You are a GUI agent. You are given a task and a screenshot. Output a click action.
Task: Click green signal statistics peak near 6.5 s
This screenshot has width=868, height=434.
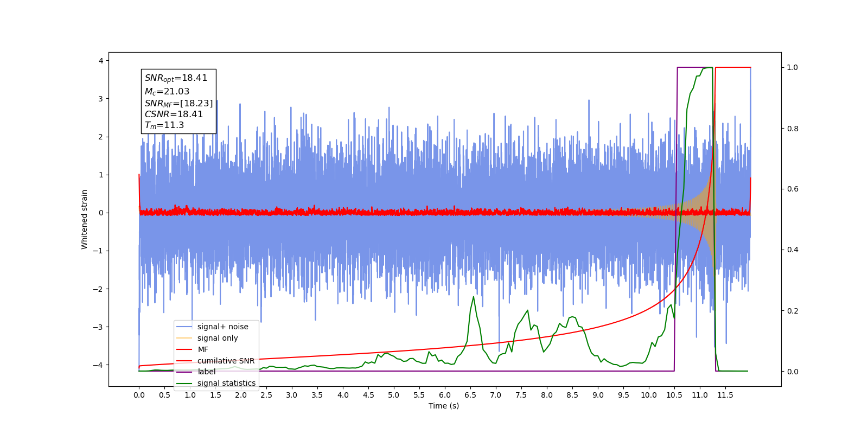point(474,297)
